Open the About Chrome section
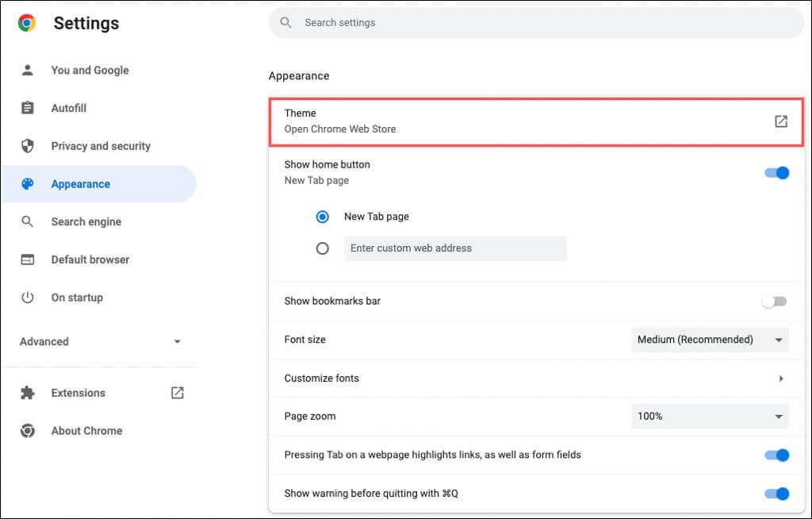812x519 pixels. 86,431
